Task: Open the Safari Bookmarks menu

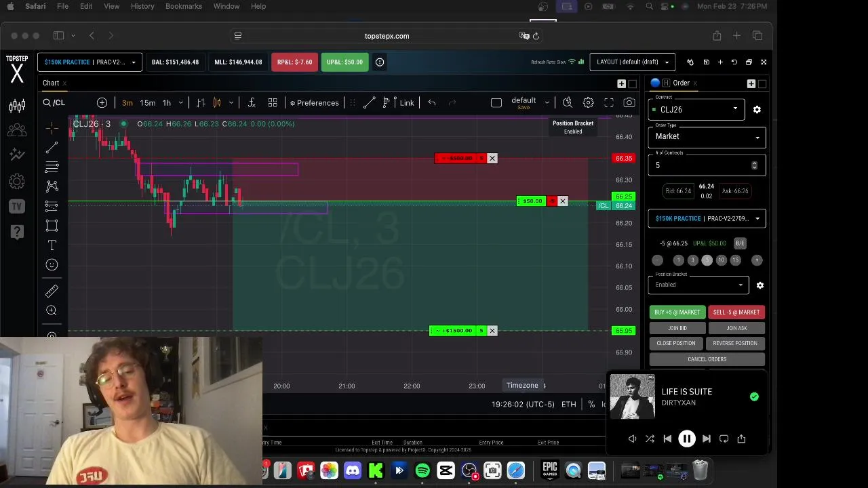Action: [x=184, y=6]
